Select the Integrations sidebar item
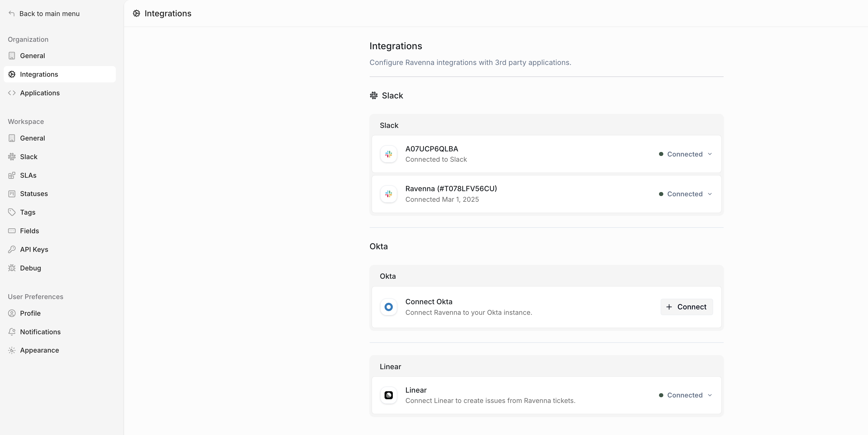 (60, 74)
